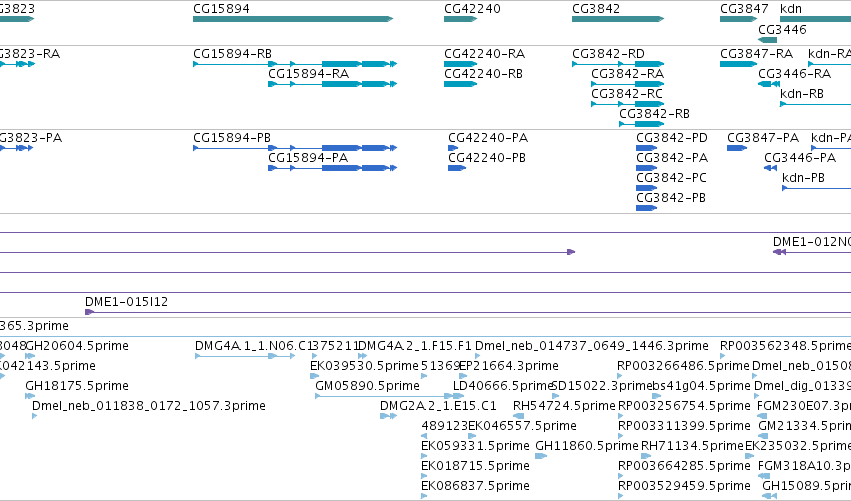Click EST RH54724.5prime
The height and width of the screenshot is (501, 851).
coord(564,406)
